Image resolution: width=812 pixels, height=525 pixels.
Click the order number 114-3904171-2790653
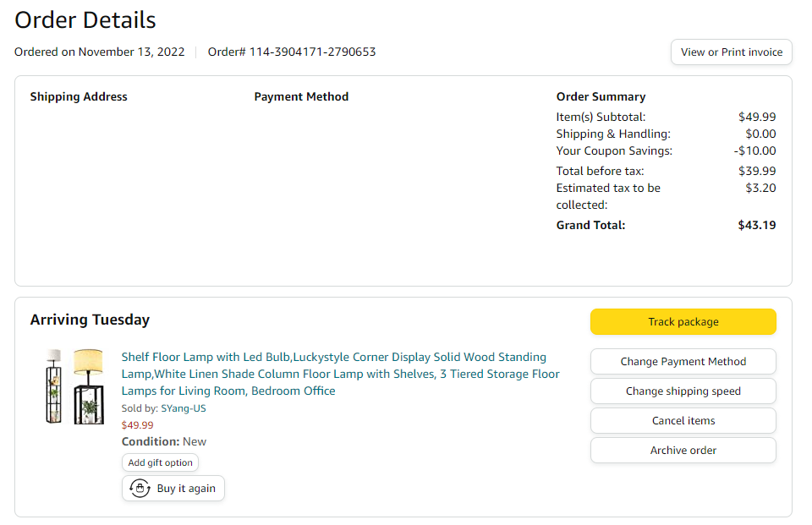312,52
